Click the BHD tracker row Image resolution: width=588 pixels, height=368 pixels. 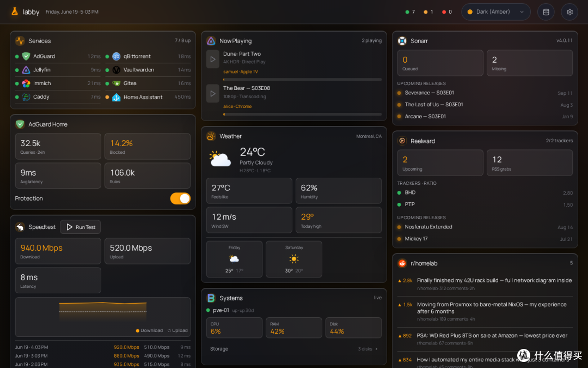click(x=485, y=192)
